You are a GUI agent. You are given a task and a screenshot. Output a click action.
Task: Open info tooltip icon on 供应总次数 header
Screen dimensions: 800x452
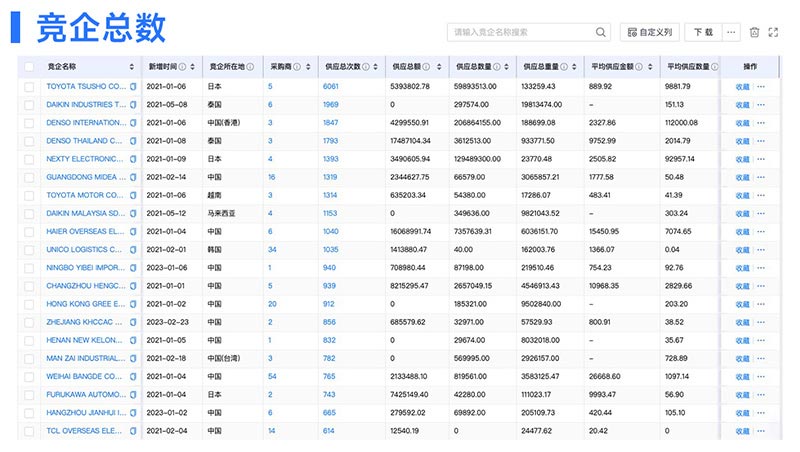[366, 67]
